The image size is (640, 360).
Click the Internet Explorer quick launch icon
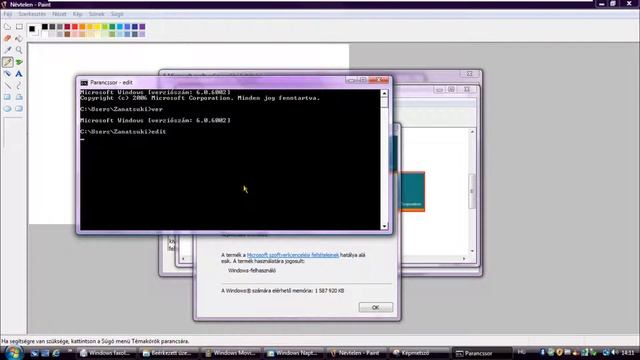[56, 353]
